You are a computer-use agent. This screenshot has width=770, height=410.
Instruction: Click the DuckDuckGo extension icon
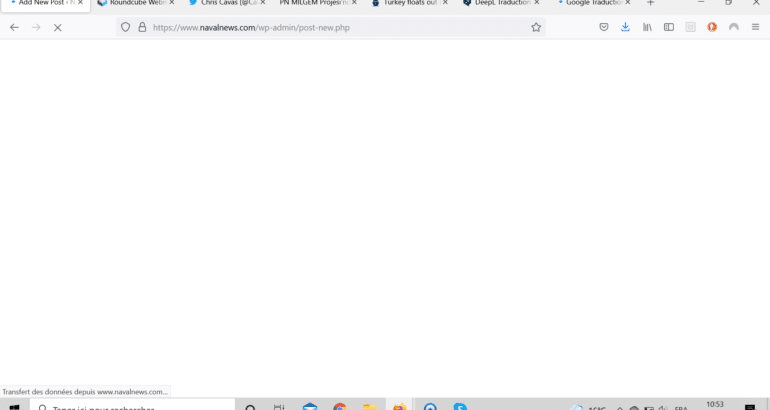coord(712,27)
